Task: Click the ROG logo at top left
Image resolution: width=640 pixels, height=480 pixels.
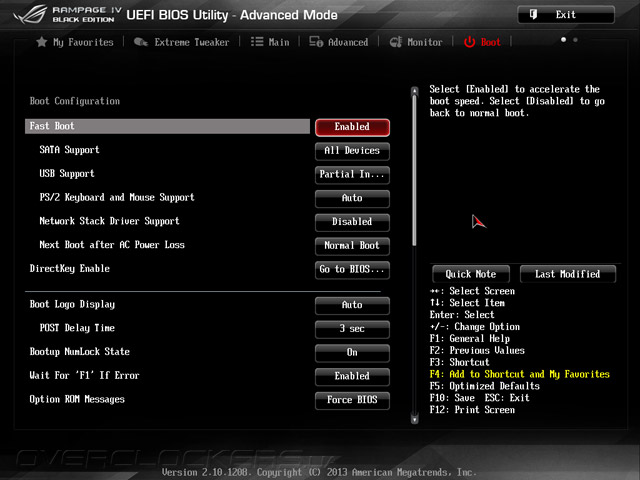Action: (30, 15)
